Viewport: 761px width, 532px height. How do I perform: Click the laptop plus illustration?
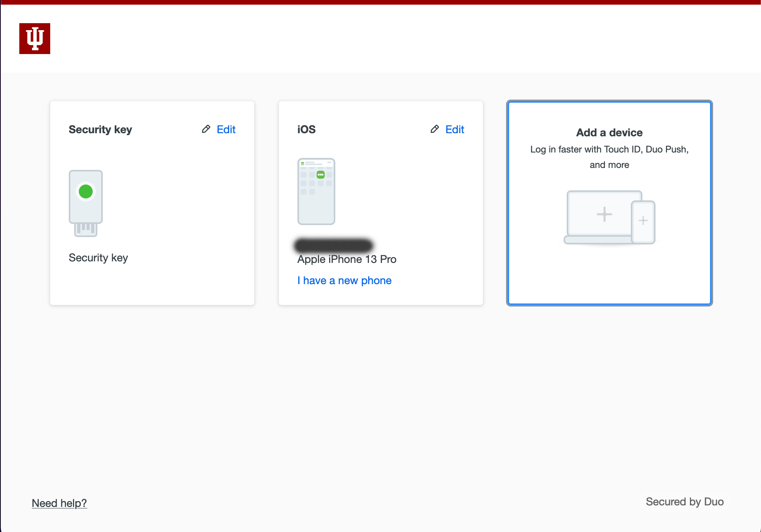pos(604,214)
